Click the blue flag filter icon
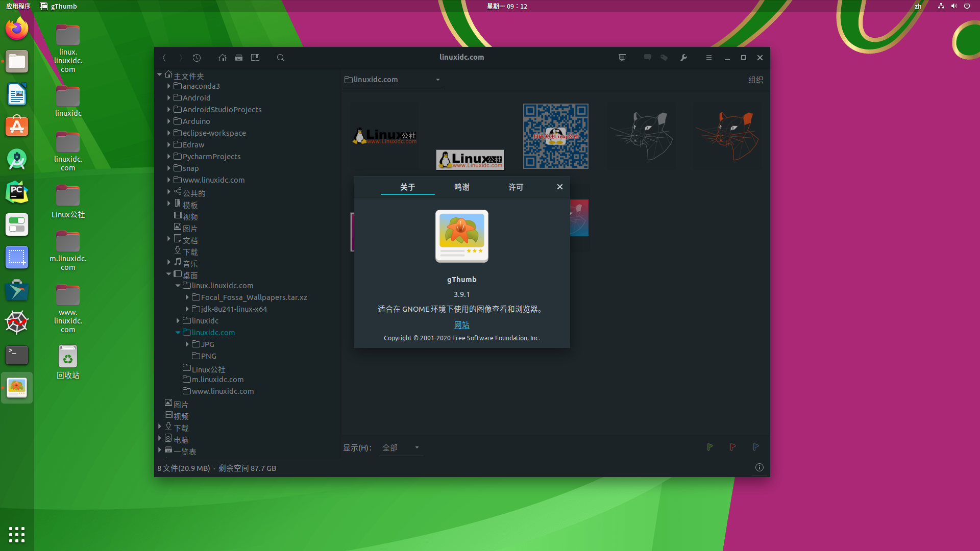The width and height of the screenshot is (980, 551). 755,447
